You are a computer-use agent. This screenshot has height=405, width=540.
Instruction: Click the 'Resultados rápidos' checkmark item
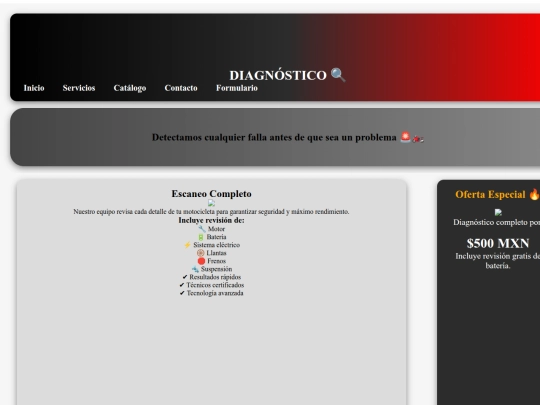[x=211, y=277]
